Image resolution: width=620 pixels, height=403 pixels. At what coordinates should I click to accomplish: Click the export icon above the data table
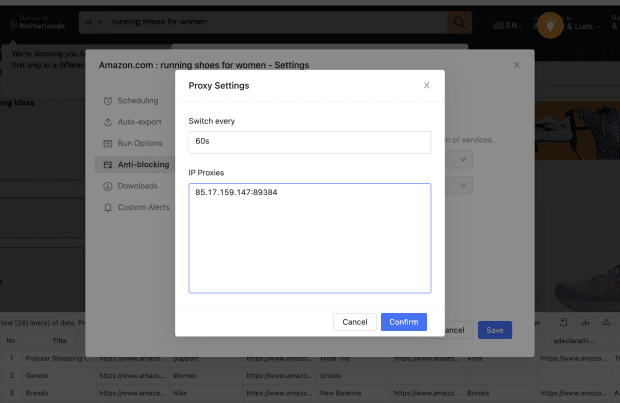607,322
